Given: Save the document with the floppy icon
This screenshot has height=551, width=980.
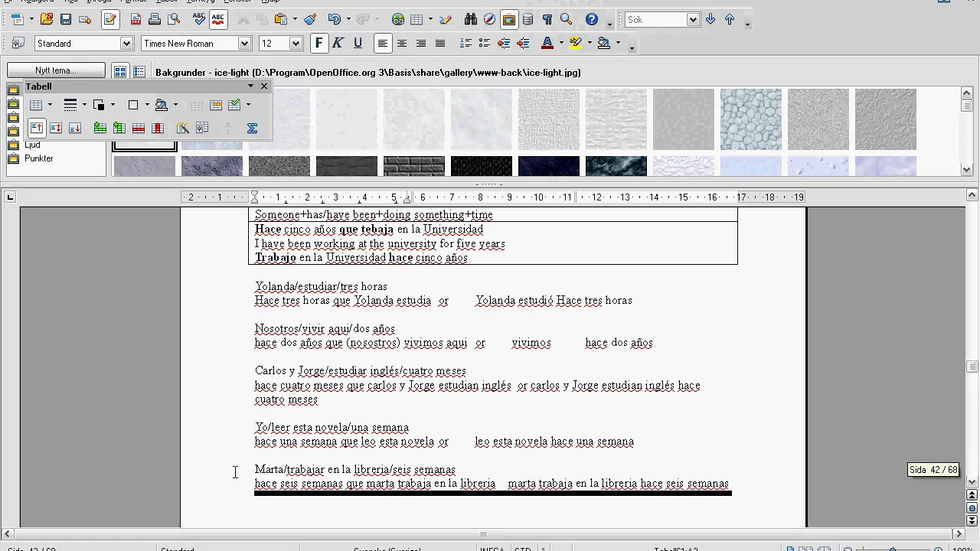Looking at the screenshot, I should (66, 19).
